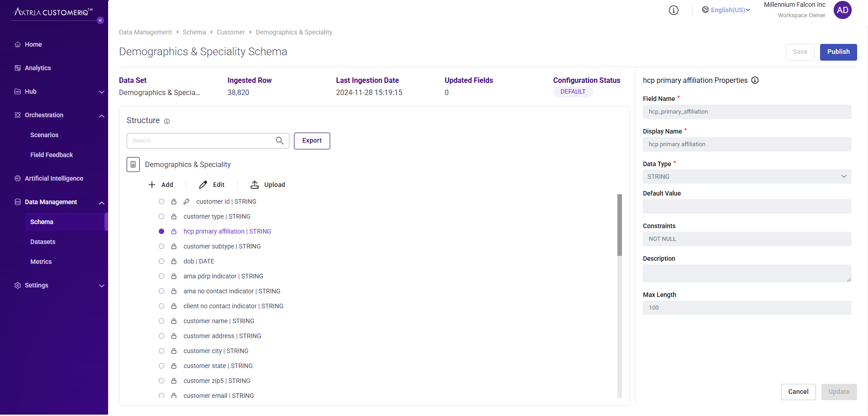This screenshot has height=416, width=868.
Task: Open the Customer breadcrumb link
Action: [x=230, y=32]
